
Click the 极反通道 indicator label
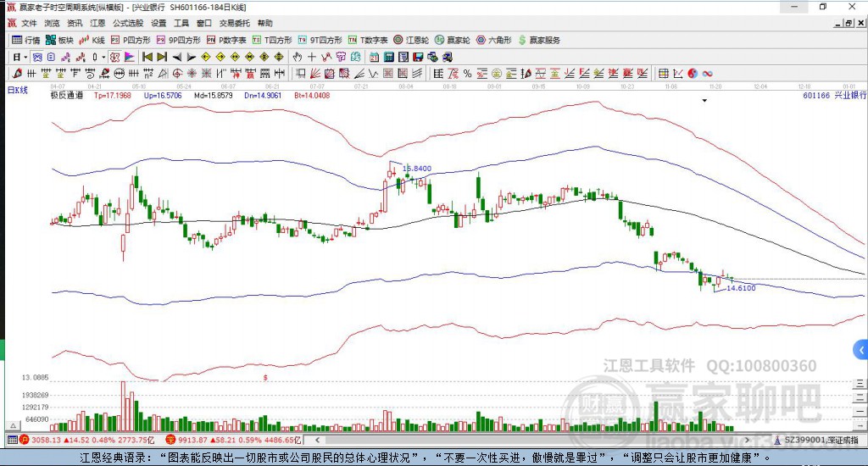(x=67, y=95)
